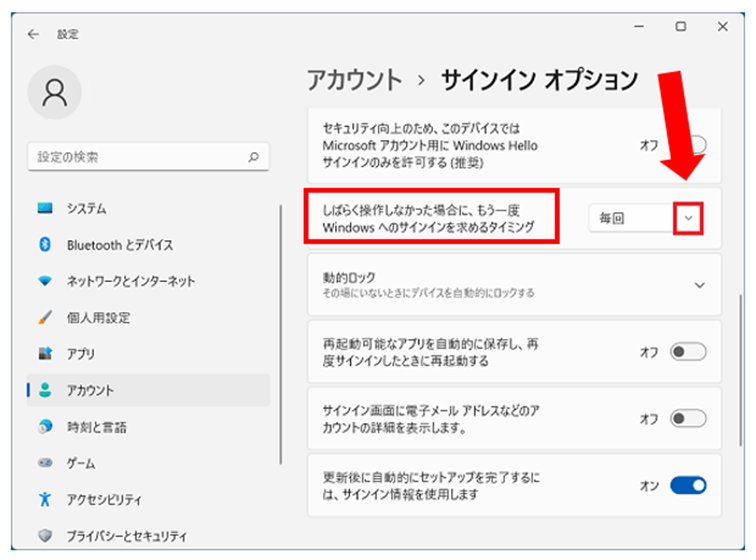
Task: Click the 時刻と言語 globe icon
Action: (45, 426)
